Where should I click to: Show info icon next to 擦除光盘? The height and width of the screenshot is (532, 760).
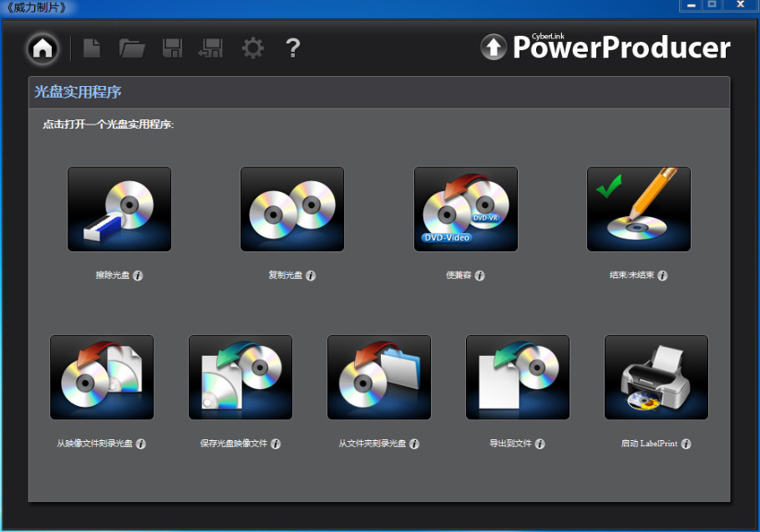pos(138,276)
